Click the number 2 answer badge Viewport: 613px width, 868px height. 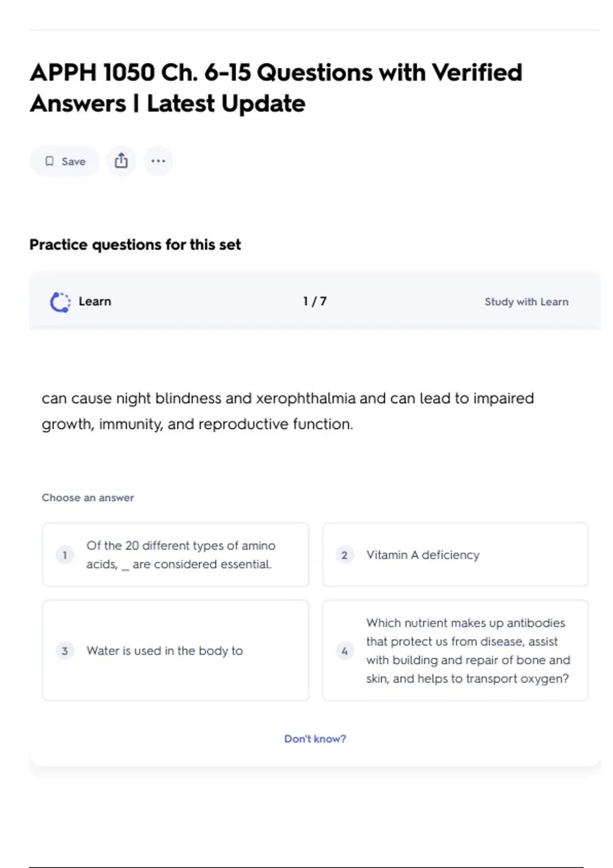[344, 555]
